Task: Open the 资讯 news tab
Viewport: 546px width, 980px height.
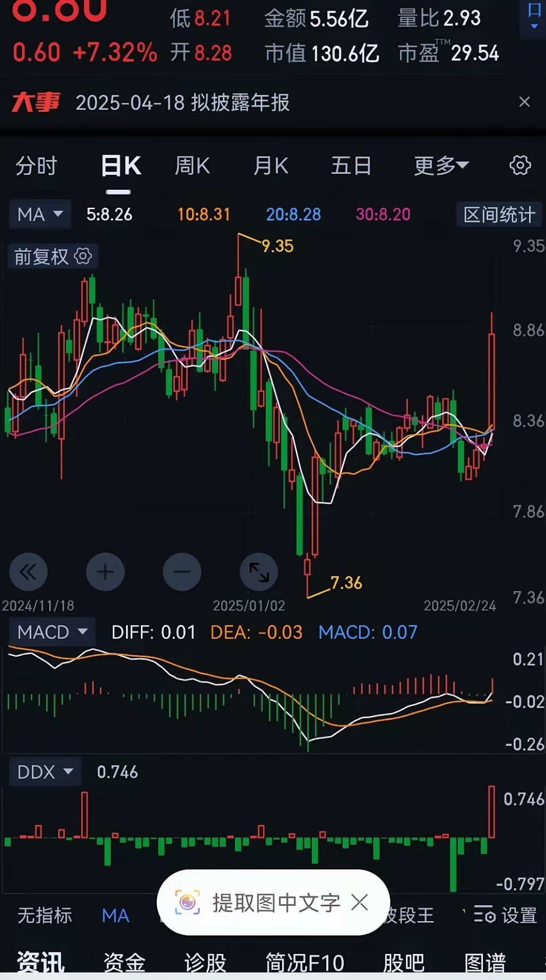Action: tap(40, 963)
